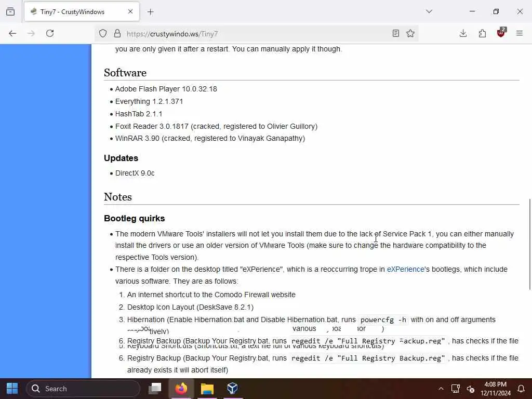Image resolution: width=532 pixels, height=399 pixels.
Task: Toggle Reader View icon
Action: (x=395, y=33)
